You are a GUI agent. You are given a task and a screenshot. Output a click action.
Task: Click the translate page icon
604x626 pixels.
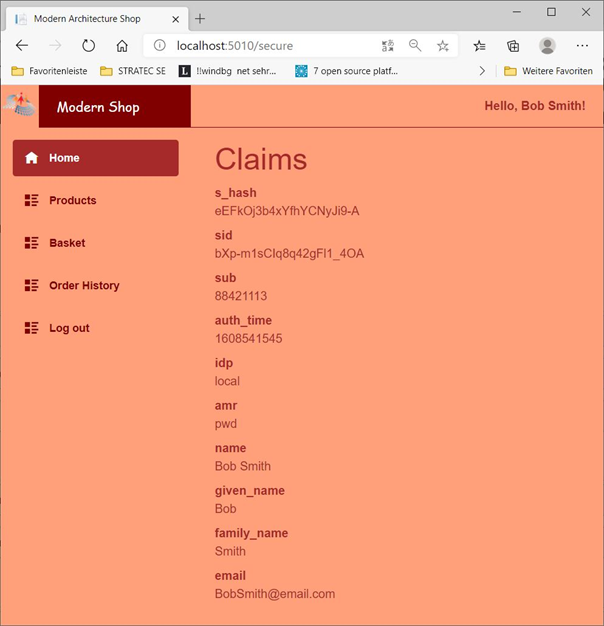click(x=388, y=46)
